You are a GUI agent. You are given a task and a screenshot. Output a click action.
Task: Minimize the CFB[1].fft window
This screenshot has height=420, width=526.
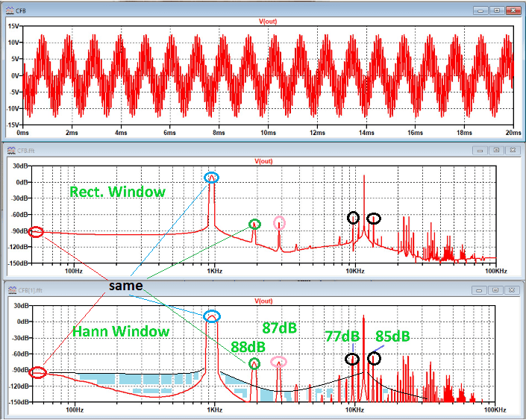click(479, 290)
